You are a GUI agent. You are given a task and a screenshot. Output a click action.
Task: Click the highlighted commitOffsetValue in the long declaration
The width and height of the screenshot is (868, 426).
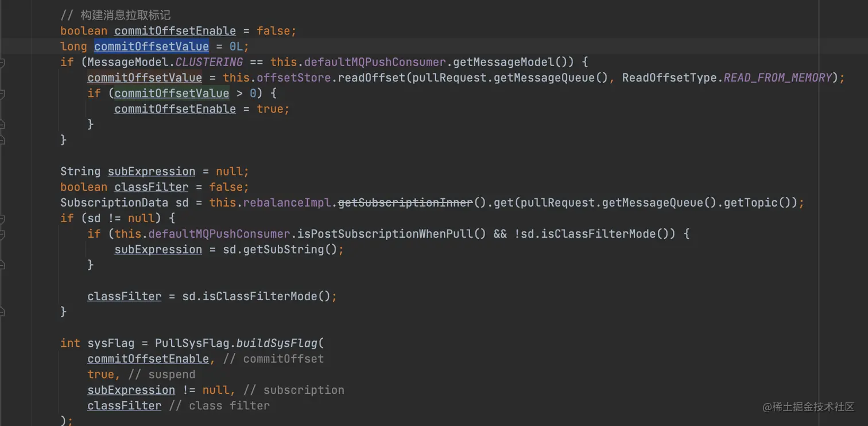pyautogui.click(x=152, y=47)
